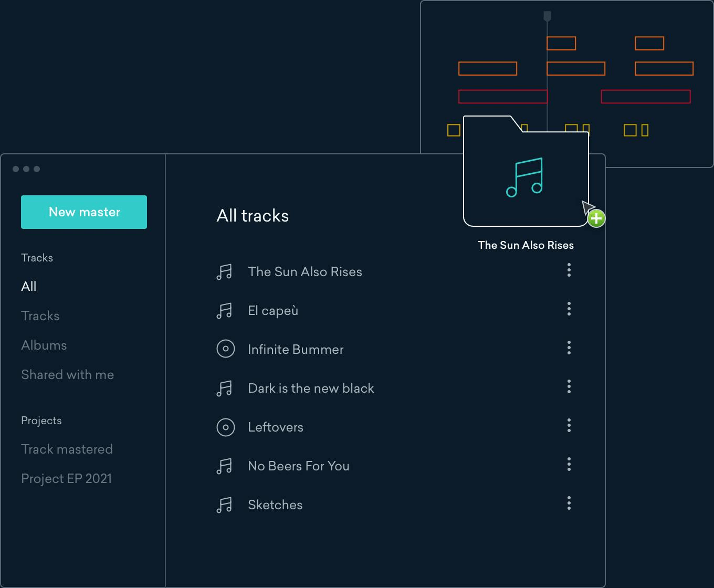
Task: Click music note icon beside No Beers For You
Action: [x=224, y=466]
